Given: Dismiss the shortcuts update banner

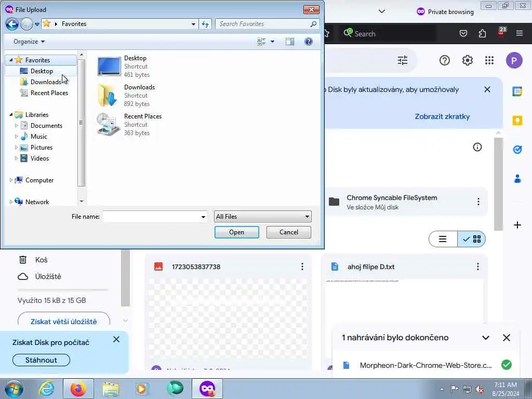Looking at the screenshot, I should click(x=487, y=89).
